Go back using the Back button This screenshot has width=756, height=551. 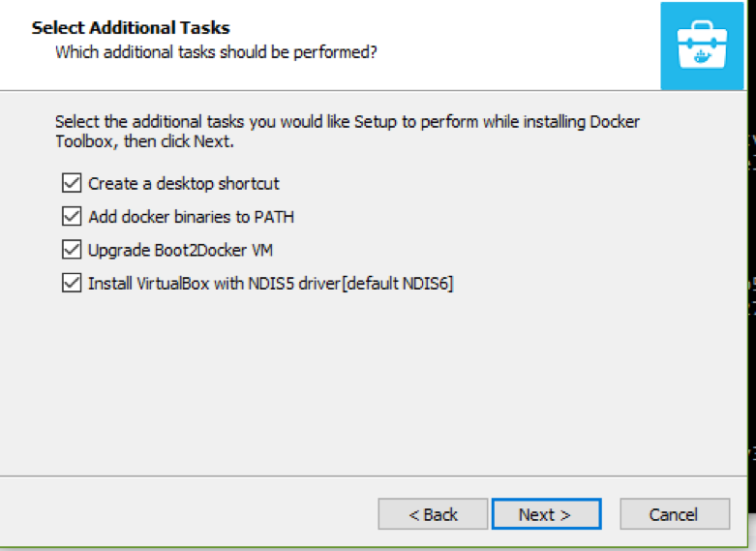[433, 514]
